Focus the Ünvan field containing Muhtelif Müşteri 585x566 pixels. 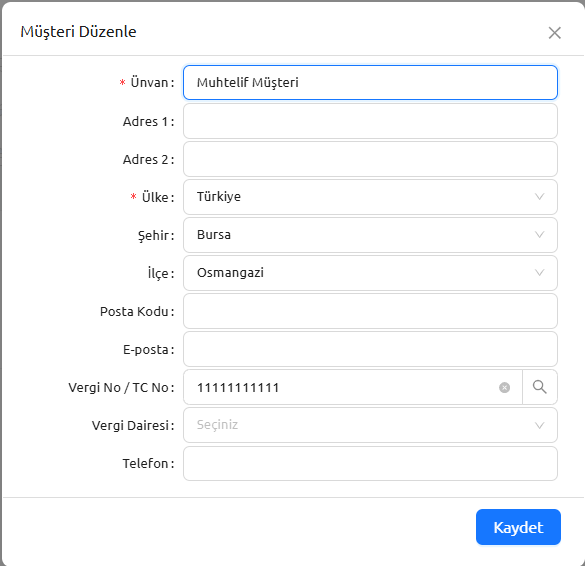coord(370,82)
